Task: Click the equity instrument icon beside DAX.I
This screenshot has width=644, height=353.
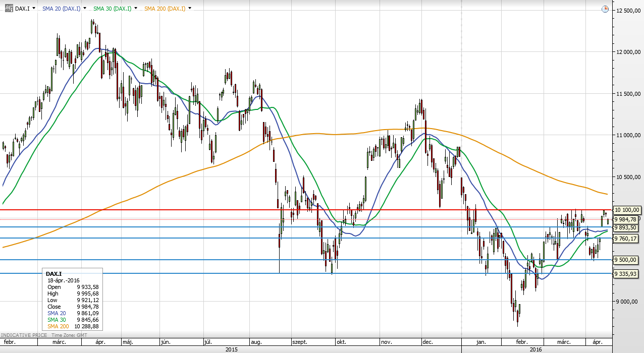Action: coord(9,9)
